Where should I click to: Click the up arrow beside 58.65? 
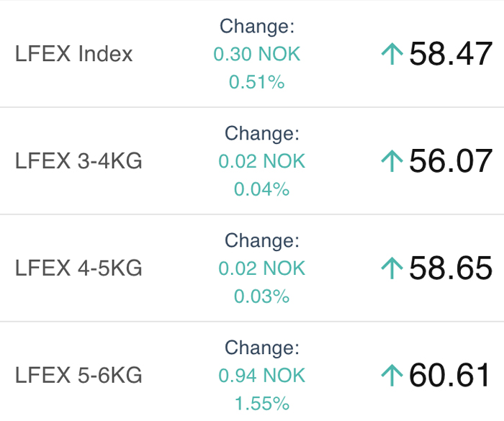click(392, 268)
